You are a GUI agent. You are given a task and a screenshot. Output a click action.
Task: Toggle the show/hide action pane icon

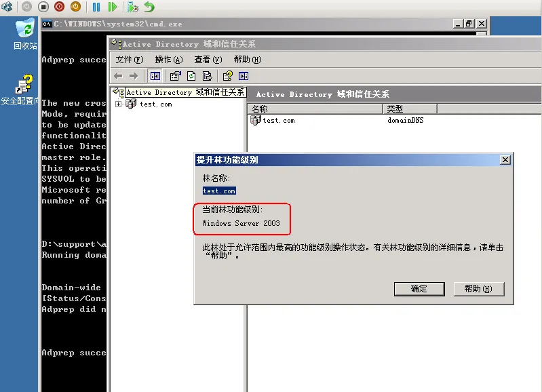[244, 76]
